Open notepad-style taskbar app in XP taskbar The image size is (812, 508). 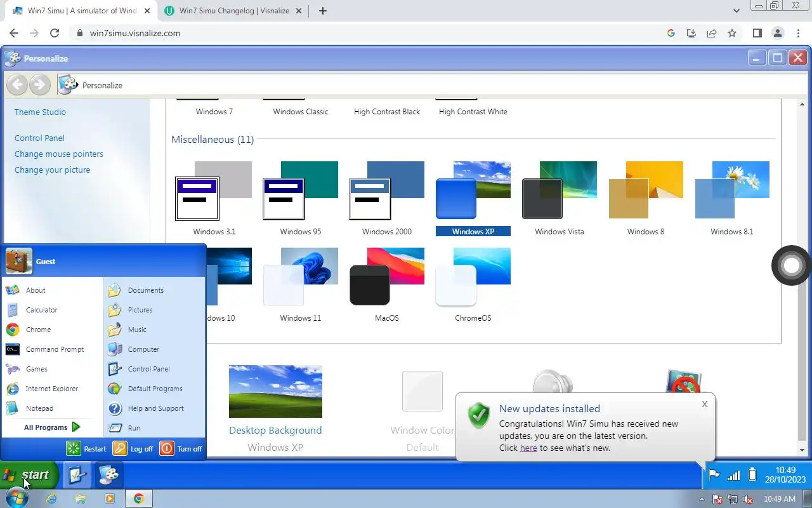78,475
